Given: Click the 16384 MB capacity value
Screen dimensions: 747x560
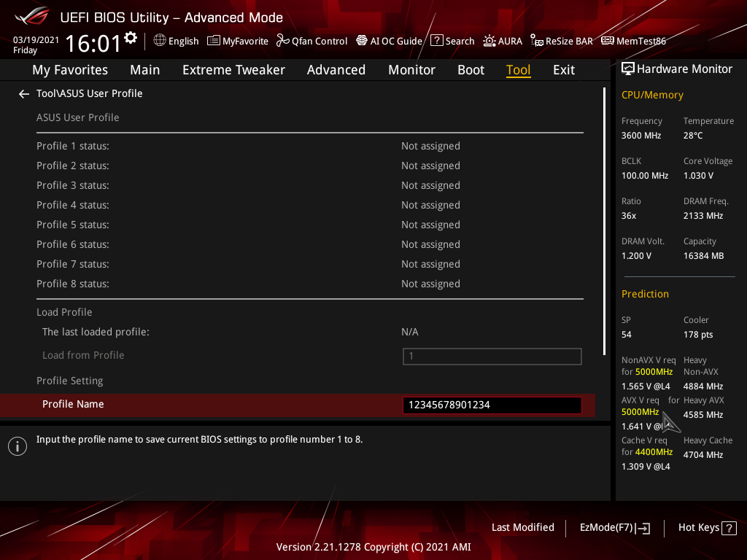Looking at the screenshot, I should (704, 256).
